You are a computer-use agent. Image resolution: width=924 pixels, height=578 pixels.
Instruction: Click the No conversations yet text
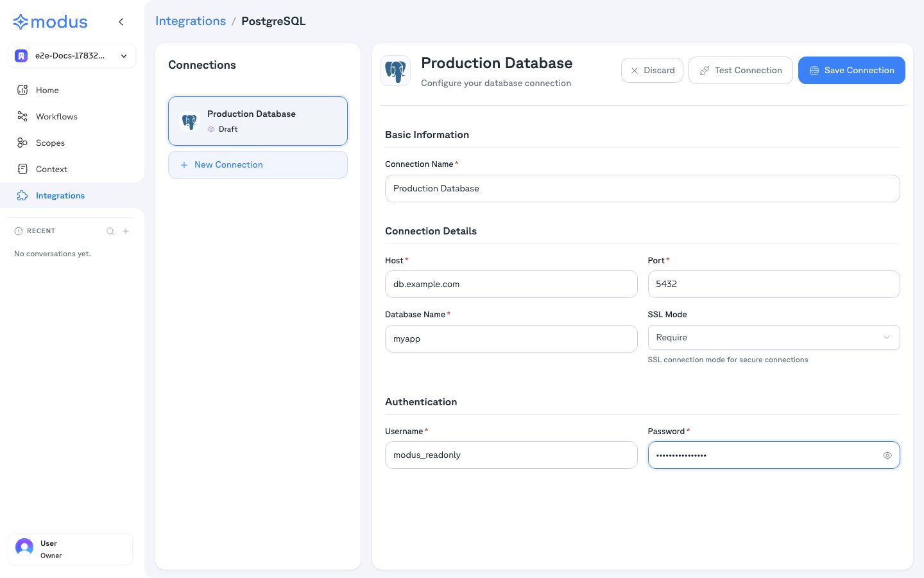pyautogui.click(x=53, y=254)
